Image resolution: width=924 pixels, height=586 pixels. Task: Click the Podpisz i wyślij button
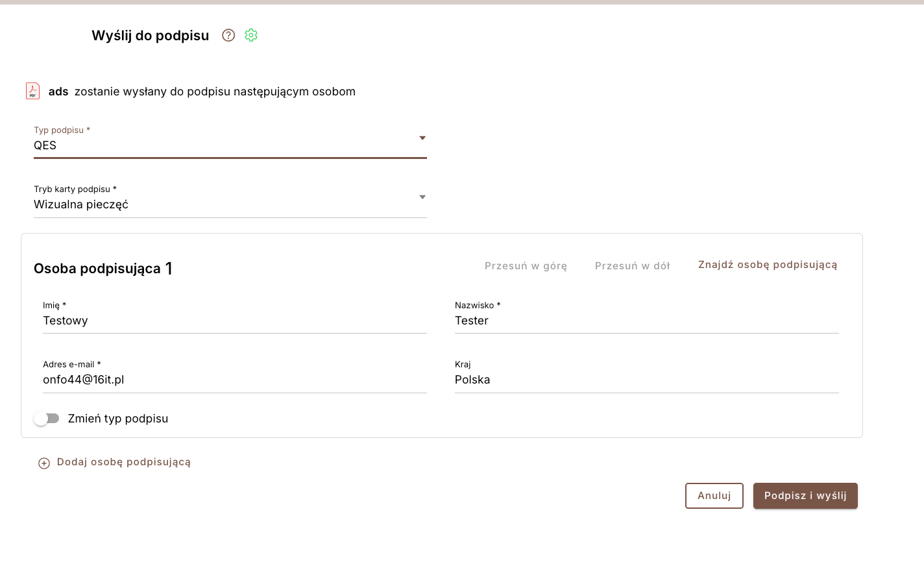[805, 496]
